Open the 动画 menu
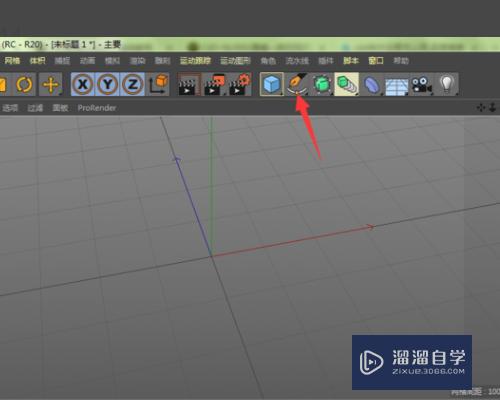Image resolution: width=500 pixels, height=400 pixels. pyautogui.click(x=87, y=61)
